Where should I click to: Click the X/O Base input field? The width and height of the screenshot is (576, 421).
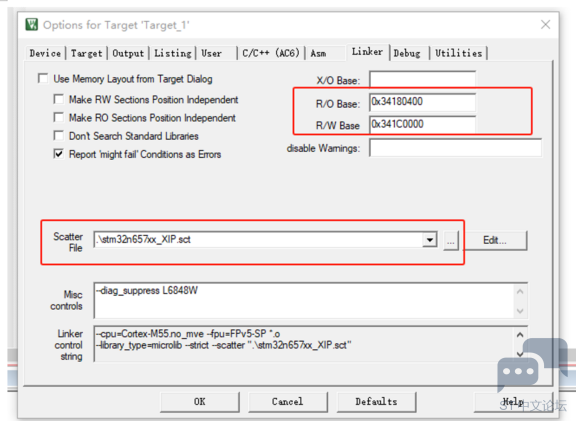point(422,79)
